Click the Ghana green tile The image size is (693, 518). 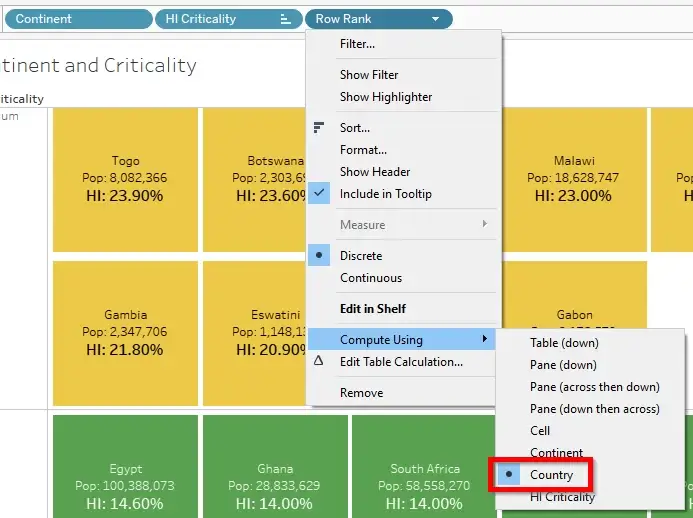275,466
